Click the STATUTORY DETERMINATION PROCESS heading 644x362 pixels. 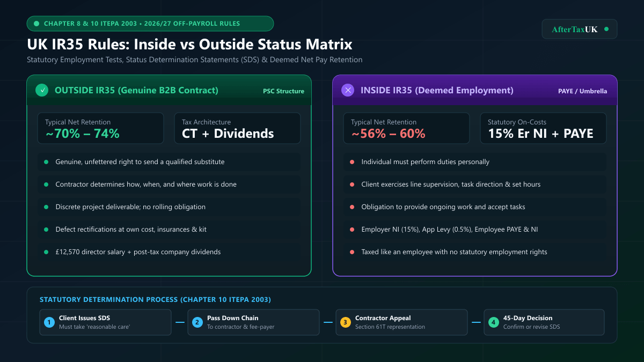pyautogui.click(x=155, y=299)
